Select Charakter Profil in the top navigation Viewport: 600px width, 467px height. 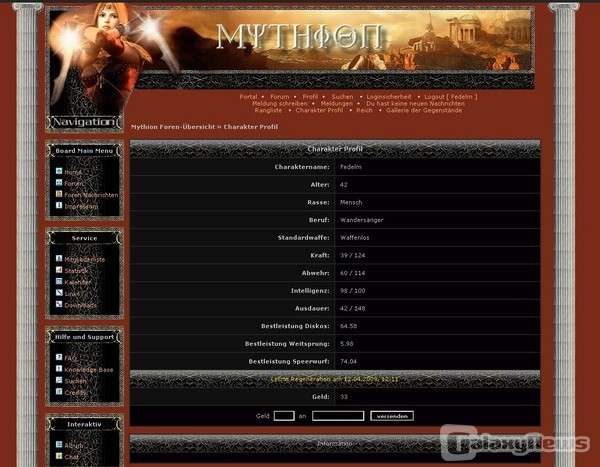[319, 111]
